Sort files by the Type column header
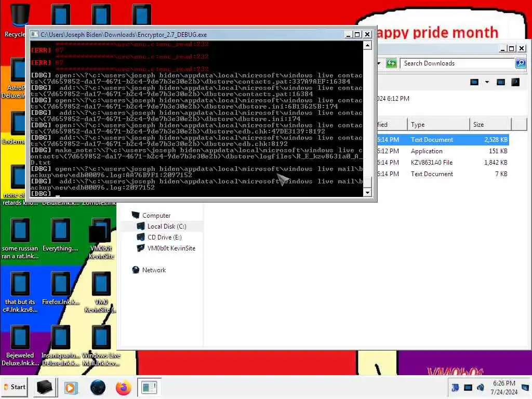Screen dimensions: 532x399 [x=438, y=125]
